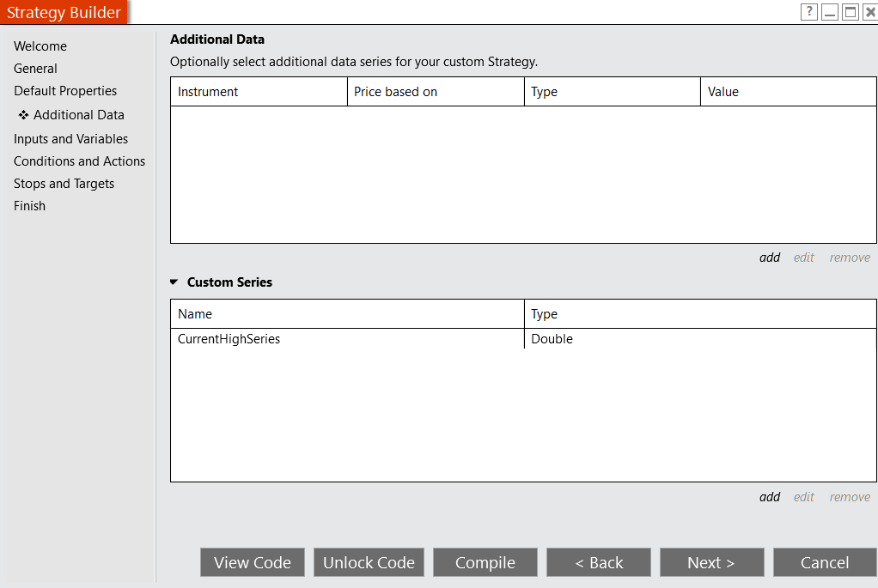Image resolution: width=878 pixels, height=588 pixels.
Task: Navigate to Conditions and Actions
Action: tap(79, 161)
